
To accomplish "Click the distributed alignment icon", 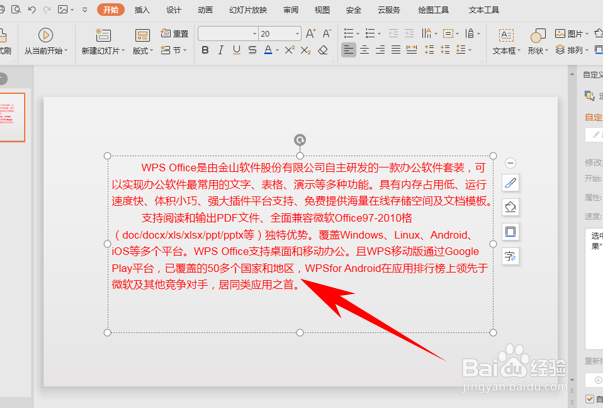I will (412, 50).
